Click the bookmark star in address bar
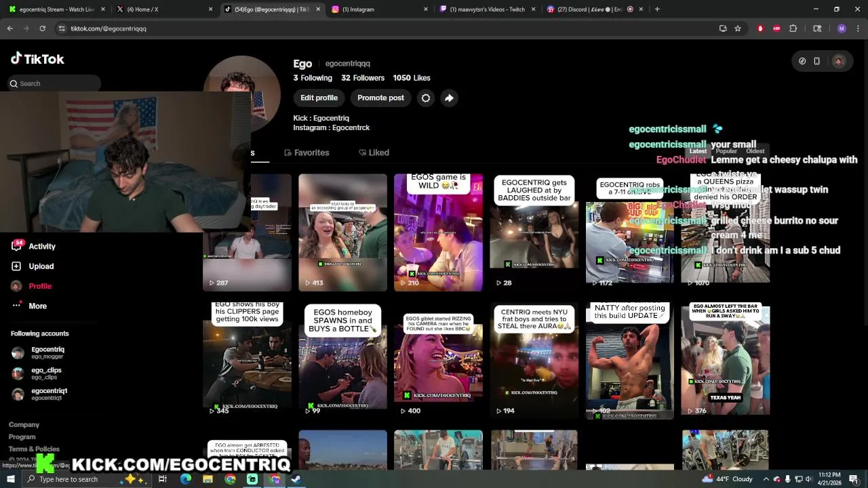Image resolution: width=868 pixels, height=488 pixels. point(738,28)
